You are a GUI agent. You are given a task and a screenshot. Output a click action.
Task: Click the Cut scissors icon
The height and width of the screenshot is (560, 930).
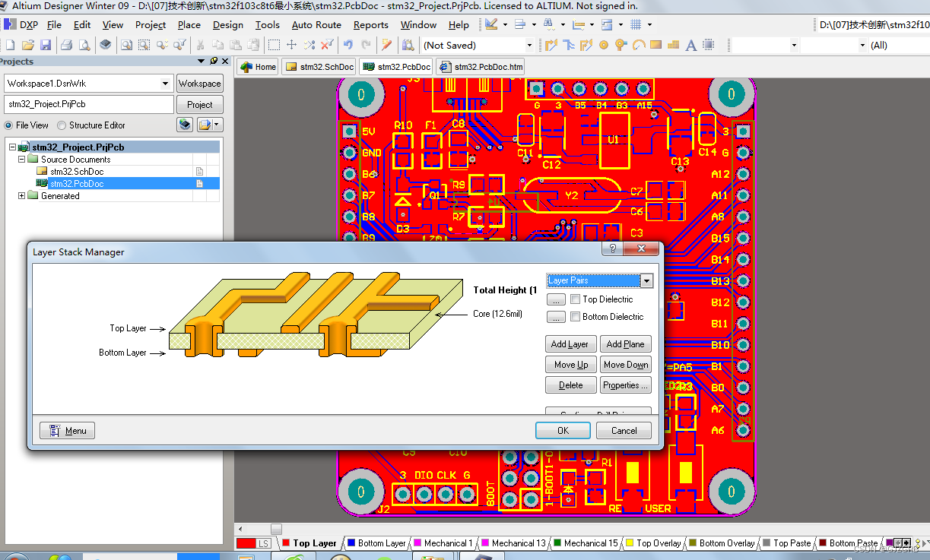[199, 45]
